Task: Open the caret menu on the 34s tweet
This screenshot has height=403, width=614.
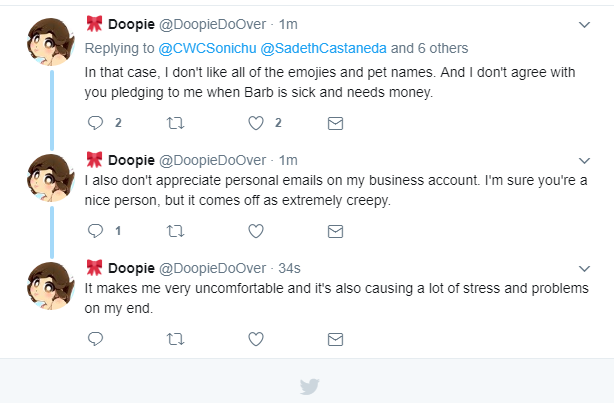Action: [584, 269]
